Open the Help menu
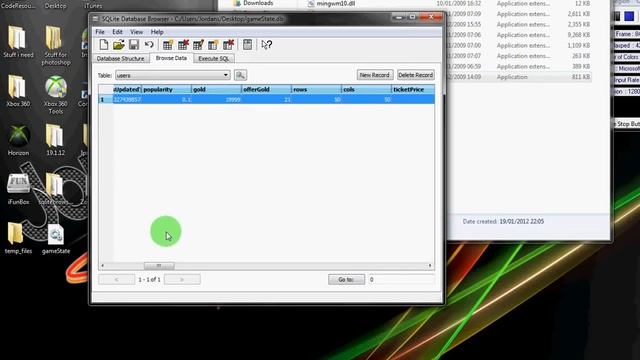 [x=157, y=32]
